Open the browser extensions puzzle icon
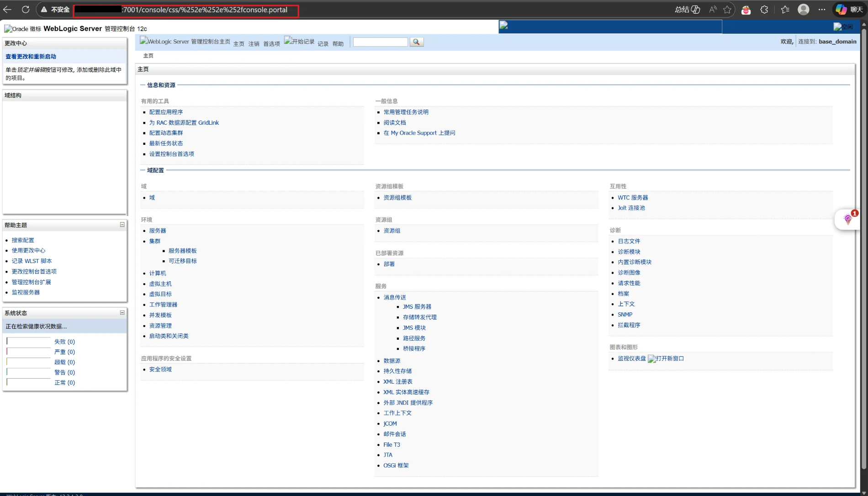The image size is (868, 496). click(x=764, y=10)
